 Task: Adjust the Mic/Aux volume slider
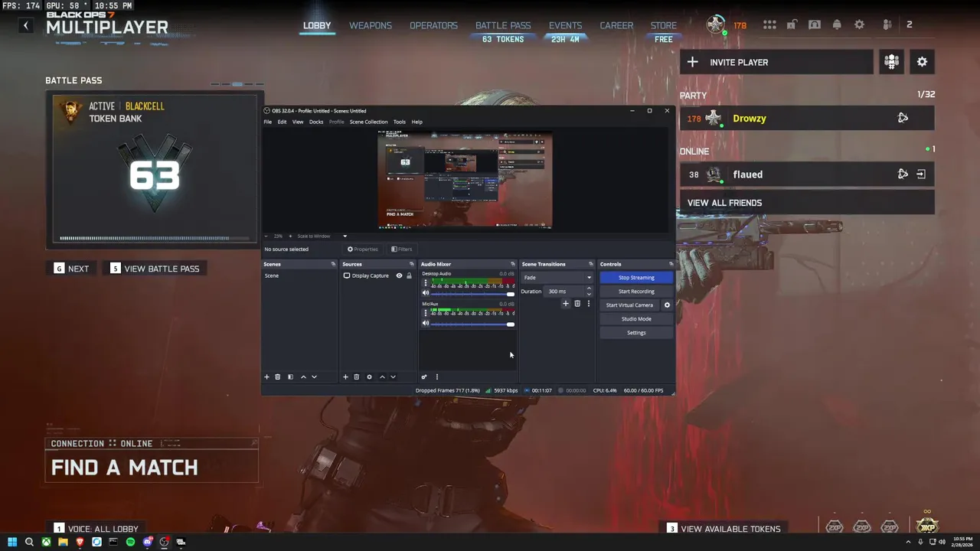point(473,324)
